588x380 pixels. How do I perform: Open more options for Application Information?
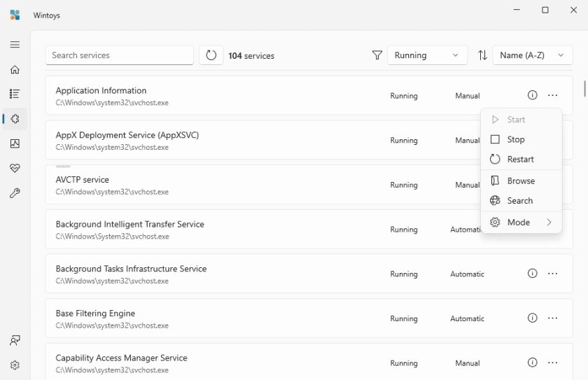(553, 95)
